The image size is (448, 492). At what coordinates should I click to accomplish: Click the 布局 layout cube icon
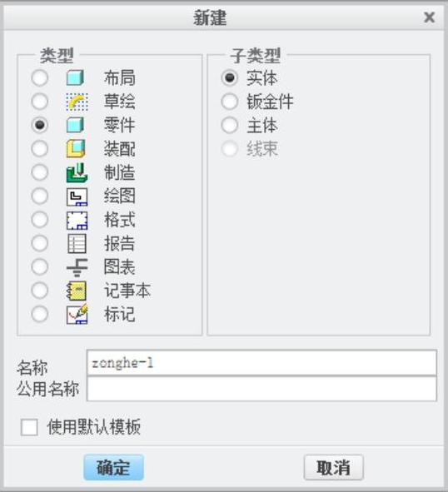[x=75, y=77]
